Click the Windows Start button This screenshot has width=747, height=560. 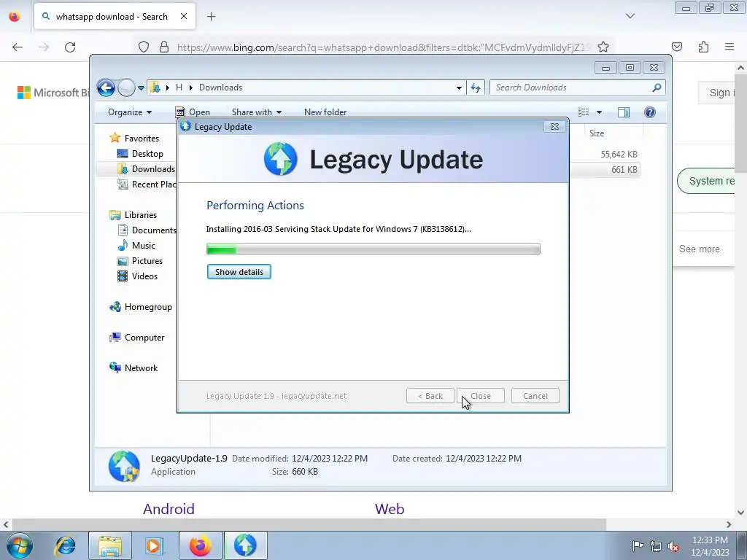(19, 545)
